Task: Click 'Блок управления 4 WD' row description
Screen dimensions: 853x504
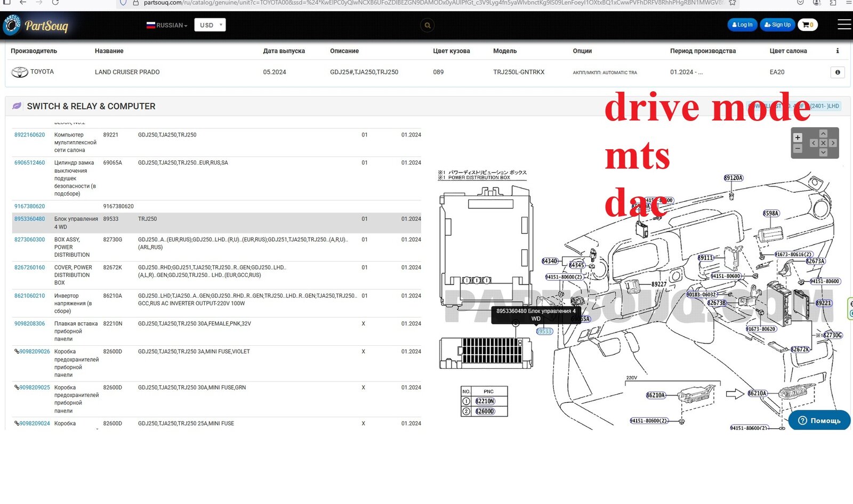Action: pyautogui.click(x=76, y=223)
